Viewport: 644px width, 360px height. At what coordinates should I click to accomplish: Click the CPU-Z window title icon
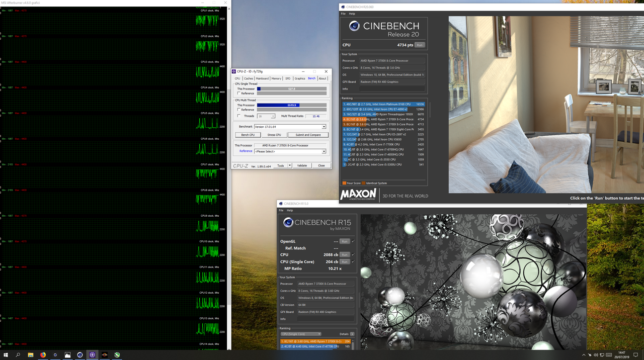pos(234,71)
